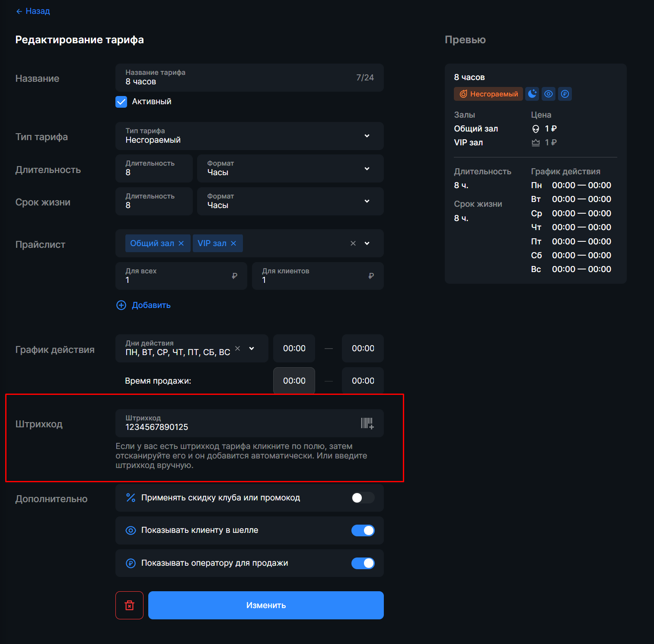The height and width of the screenshot is (644, 654).
Task: Expand the "Дни действия" selector
Action: click(251, 348)
